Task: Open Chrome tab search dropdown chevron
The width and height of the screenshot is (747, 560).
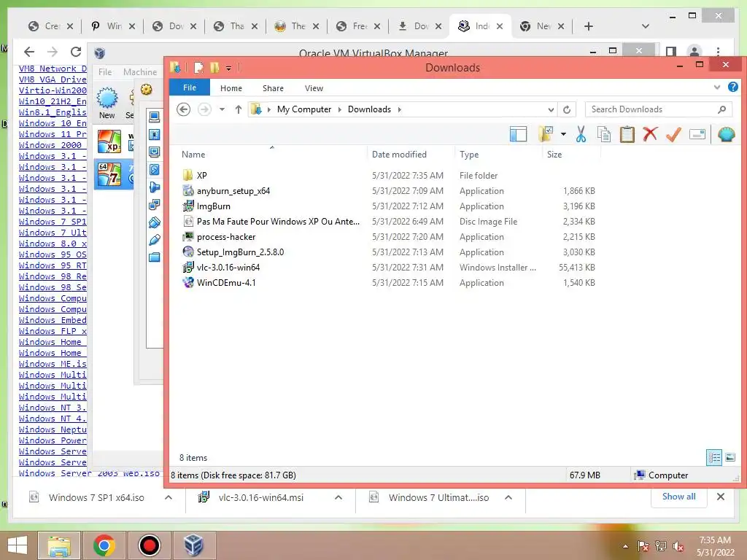Action: [646, 26]
